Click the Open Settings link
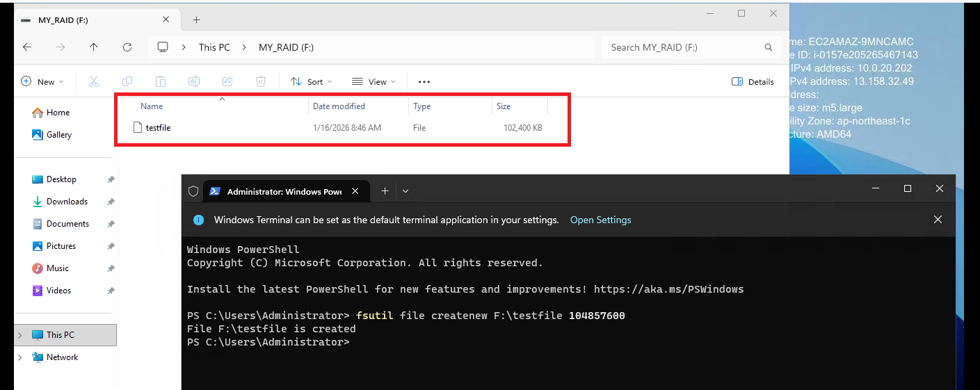This screenshot has width=980, height=390. click(x=600, y=220)
